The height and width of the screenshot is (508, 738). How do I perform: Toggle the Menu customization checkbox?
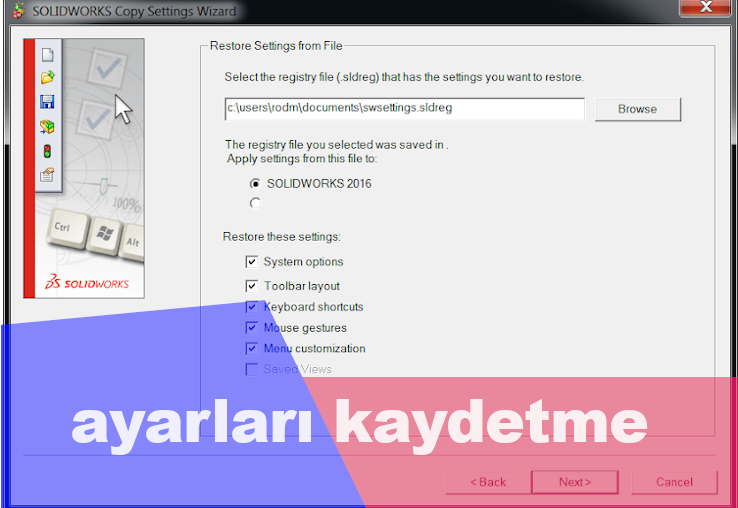click(252, 349)
